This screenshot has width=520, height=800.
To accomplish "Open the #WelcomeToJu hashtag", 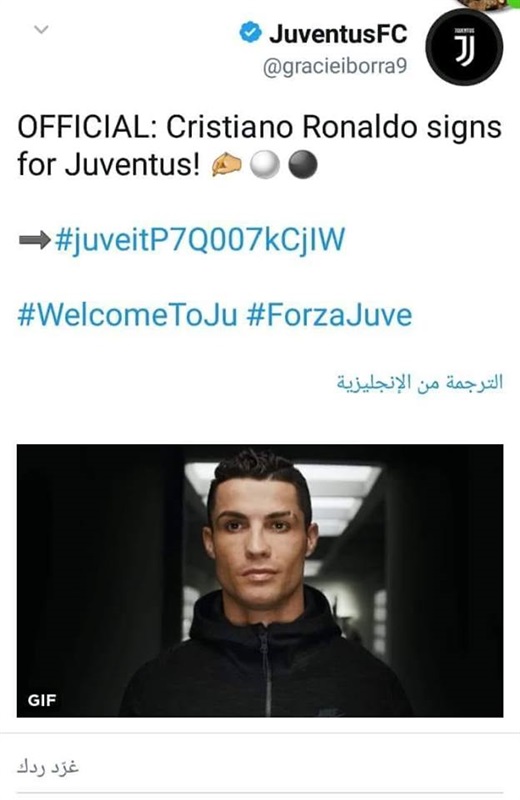I will pyautogui.click(x=128, y=315).
